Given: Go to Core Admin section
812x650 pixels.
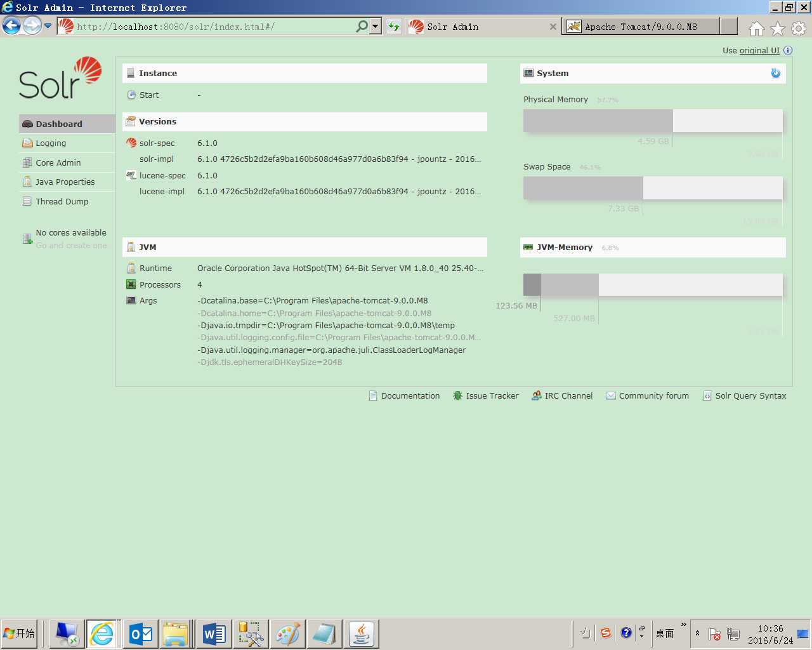Looking at the screenshot, I should point(67,162).
